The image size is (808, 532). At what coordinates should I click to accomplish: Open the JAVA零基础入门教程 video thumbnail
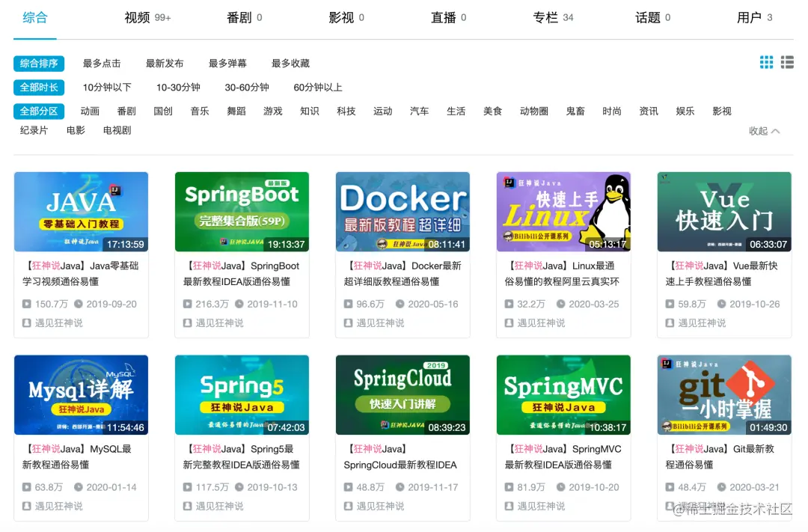pyautogui.click(x=81, y=212)
